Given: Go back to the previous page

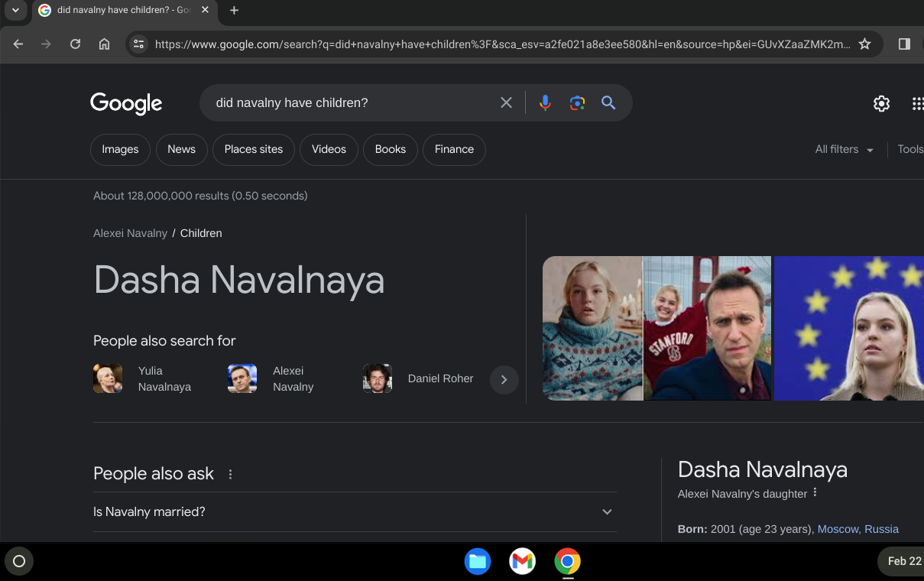Looking at the screenshot, I should pos(18,44).
